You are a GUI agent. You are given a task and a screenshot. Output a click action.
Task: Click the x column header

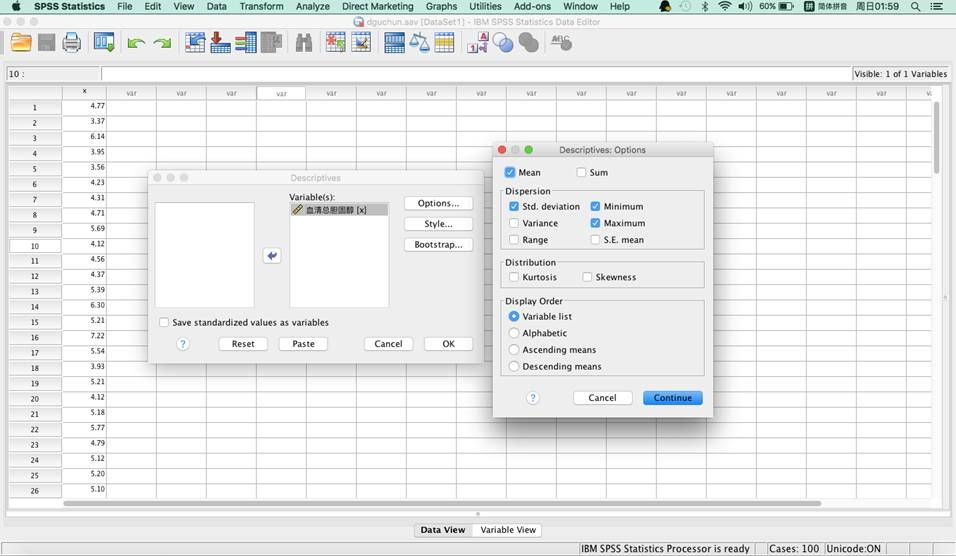click(x=84, y=93)
